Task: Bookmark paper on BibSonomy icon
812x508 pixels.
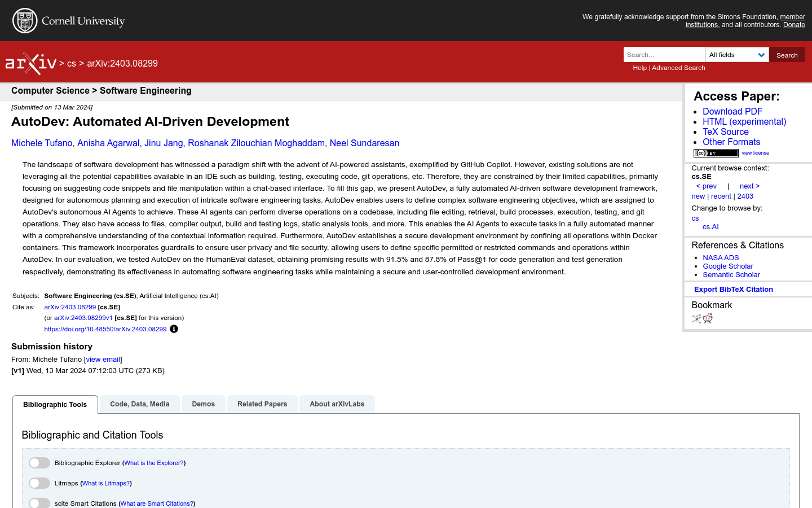Action: pos(696,319)
